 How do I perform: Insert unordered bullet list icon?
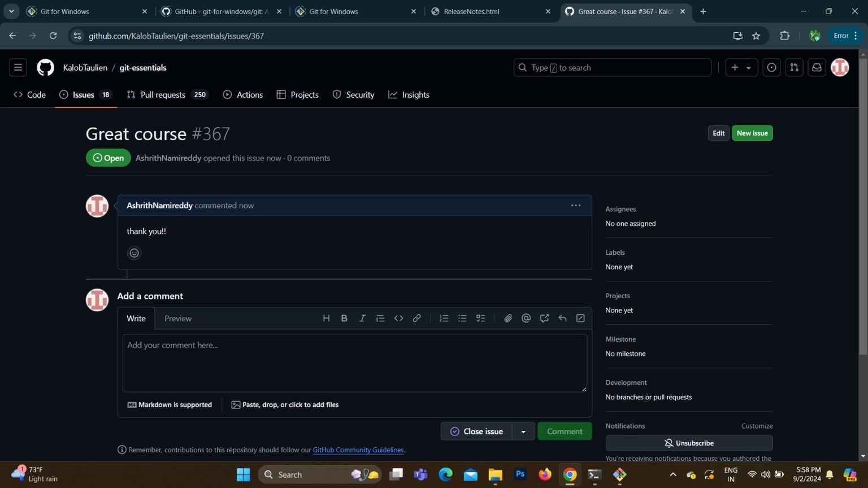(x=462, y=319)
